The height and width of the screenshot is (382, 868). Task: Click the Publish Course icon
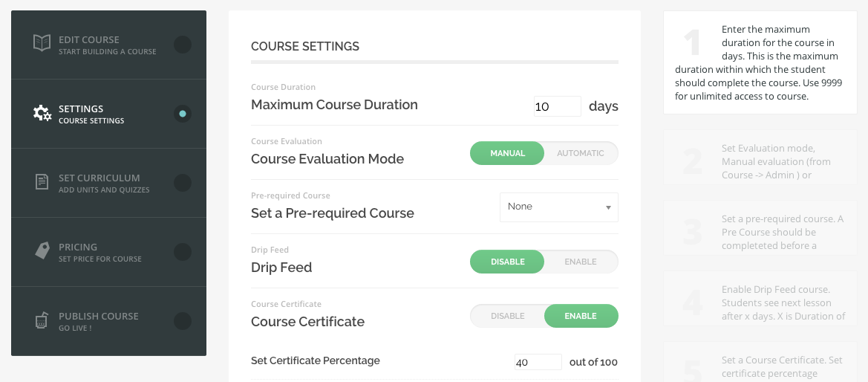[x=42, y=320]
